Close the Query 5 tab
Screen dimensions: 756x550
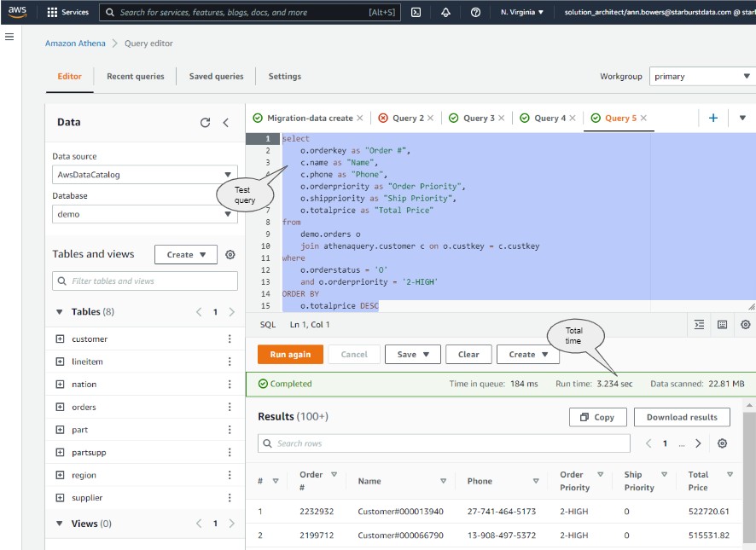click(x=643, y=118)
